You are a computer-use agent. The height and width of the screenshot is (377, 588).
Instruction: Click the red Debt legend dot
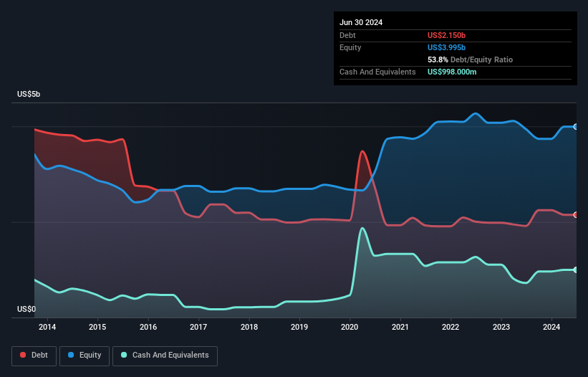click(23, 355)
